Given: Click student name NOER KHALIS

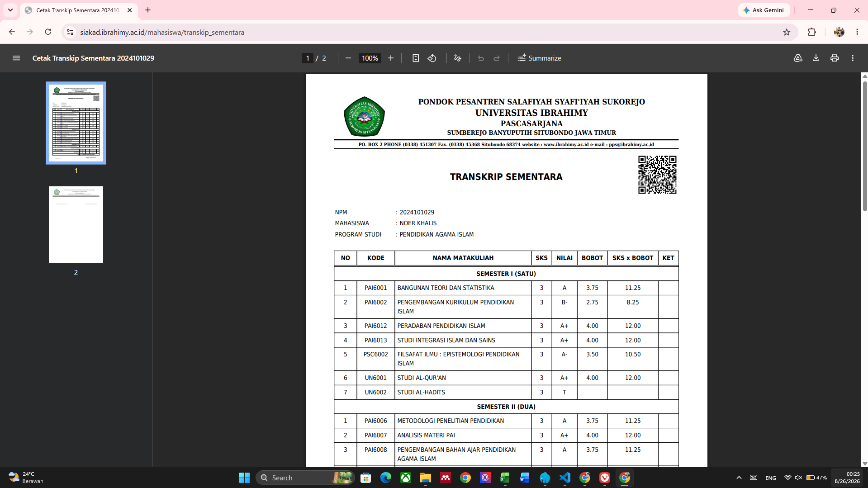Looking at the screenshot, I should [418, 223].
